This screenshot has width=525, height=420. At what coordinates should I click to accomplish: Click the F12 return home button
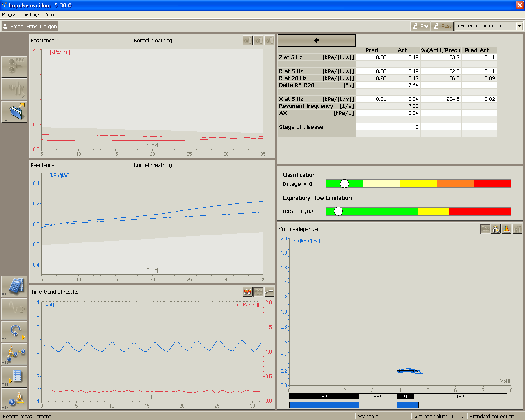14,399
